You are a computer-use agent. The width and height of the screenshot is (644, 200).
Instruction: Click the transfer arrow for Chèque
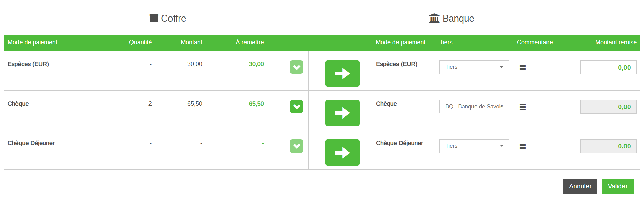pos(342,113)
